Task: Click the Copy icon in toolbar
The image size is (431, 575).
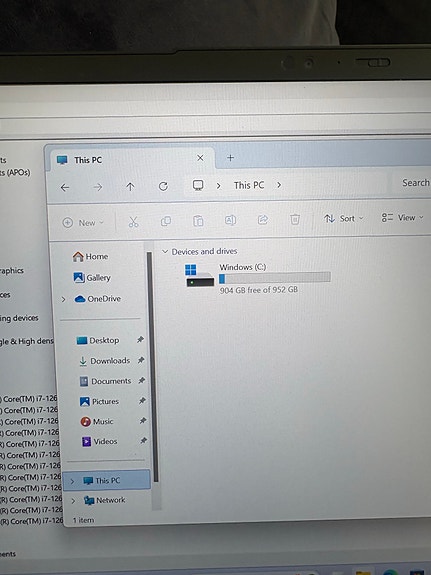Action: click(x=166, y=221)
